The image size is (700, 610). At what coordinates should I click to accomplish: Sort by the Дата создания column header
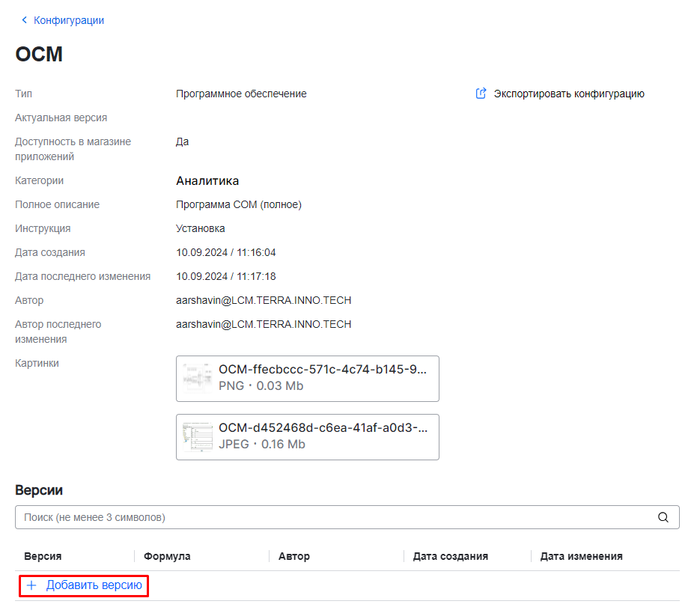pyautogui.click(x=450, y=556)
